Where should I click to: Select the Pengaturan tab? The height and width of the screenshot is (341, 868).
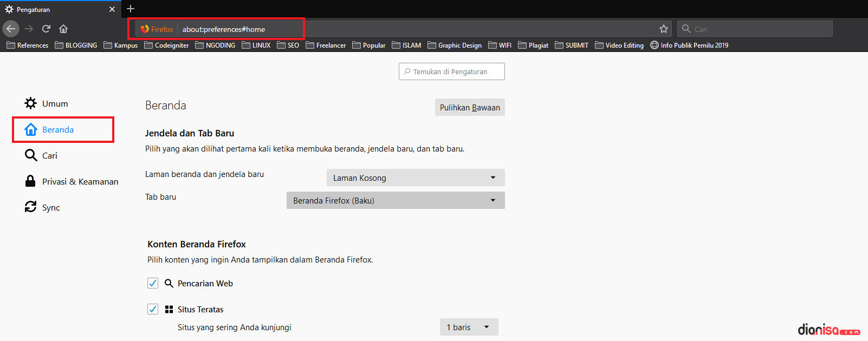point(60,9)
